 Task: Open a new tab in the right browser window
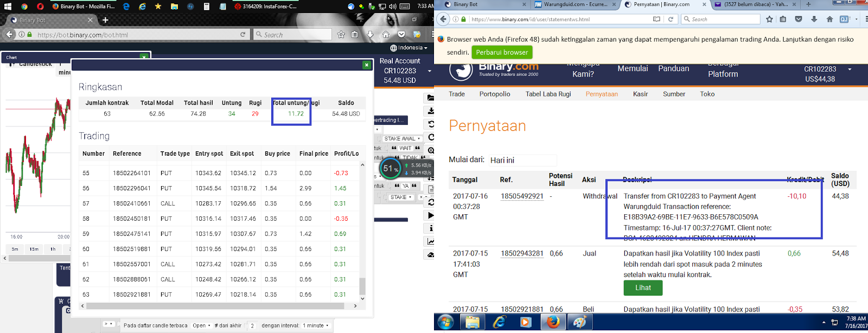point(808,4)
